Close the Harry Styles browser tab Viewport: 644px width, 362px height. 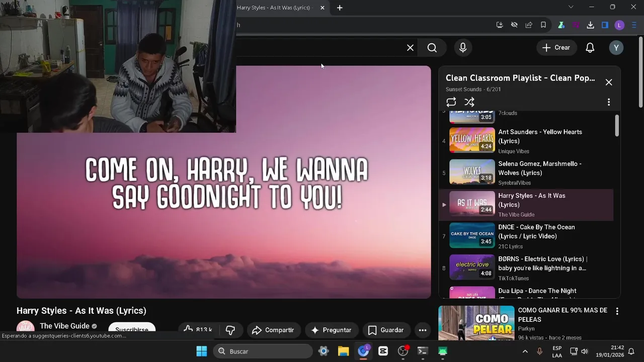pyautogui.click(x=323, y=8)
